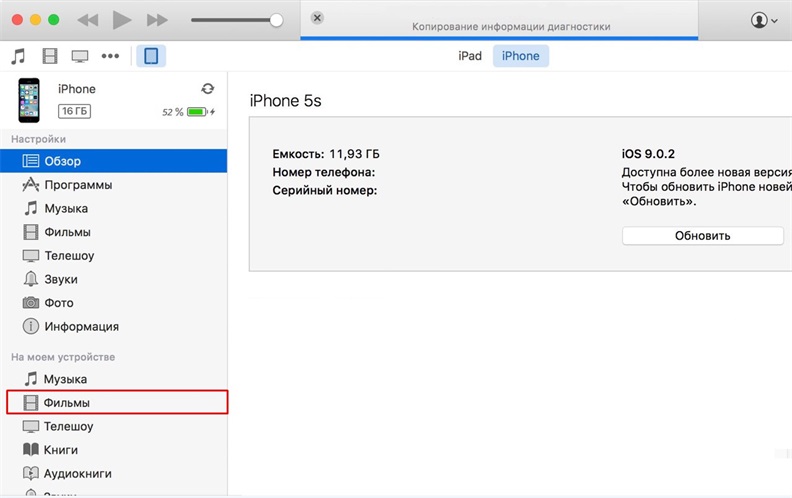This screenshot has width=792, height=498.
Task: Open Аудиокниги on the device
Action: tap(114, 474)
